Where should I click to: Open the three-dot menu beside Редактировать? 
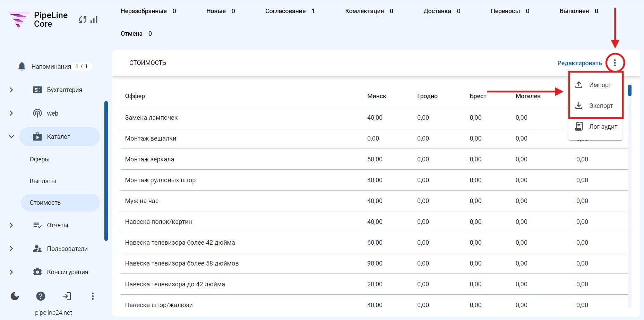tap(615, 63)
